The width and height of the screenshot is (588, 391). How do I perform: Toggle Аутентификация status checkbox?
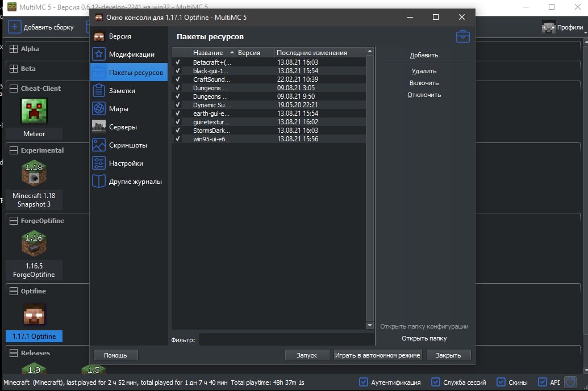click(364, 382)
